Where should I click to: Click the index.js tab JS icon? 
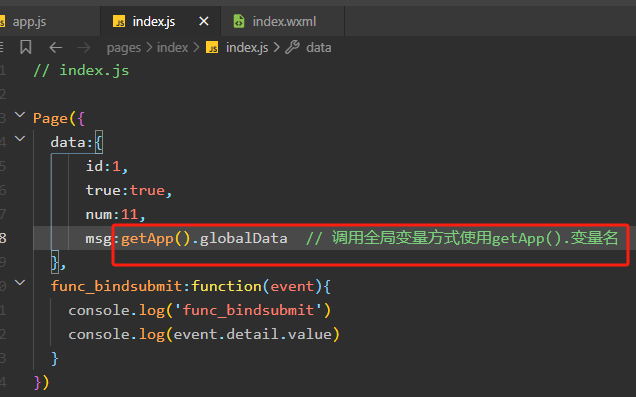[119, 21]
